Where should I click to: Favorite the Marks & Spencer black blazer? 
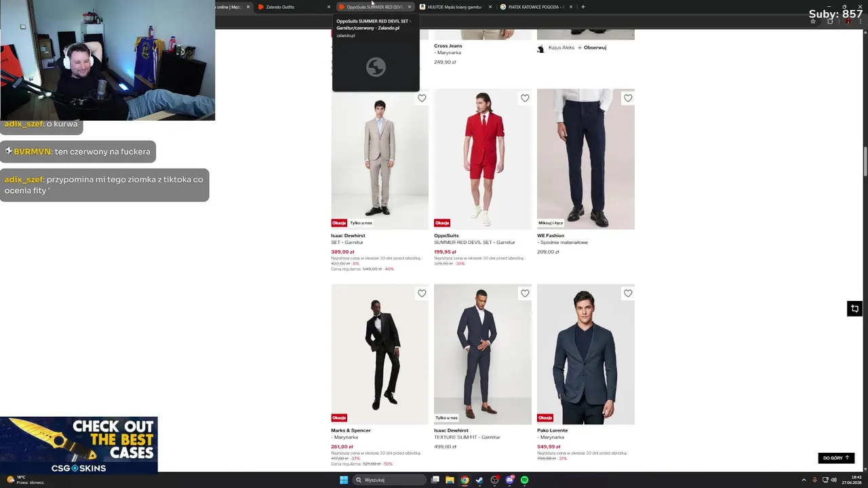(x=422, y=293)
